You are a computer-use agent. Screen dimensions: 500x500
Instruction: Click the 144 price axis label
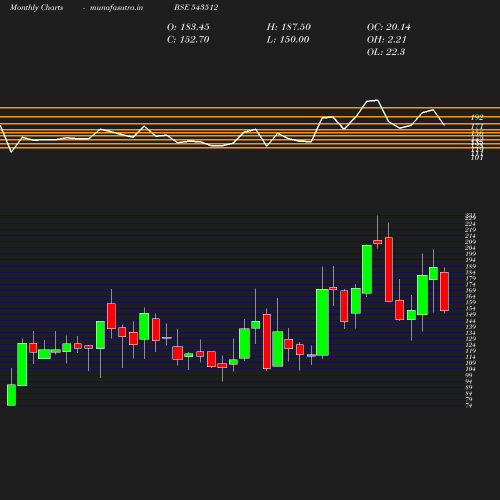pos(470,321)
